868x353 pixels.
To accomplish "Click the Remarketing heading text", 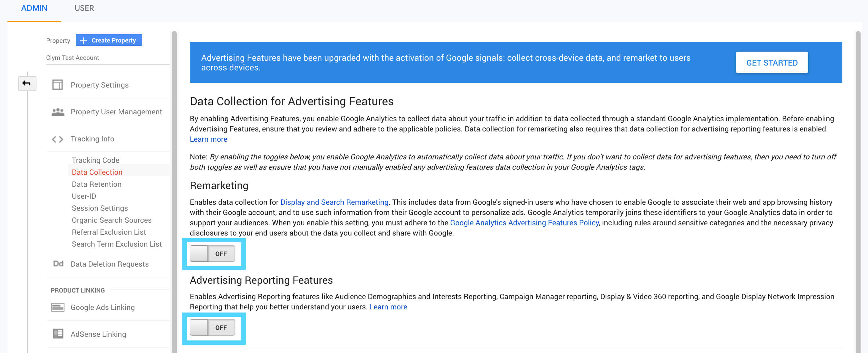I will point(219,185).
